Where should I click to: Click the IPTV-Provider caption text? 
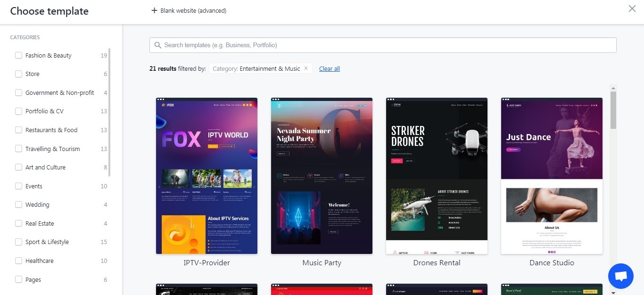(206, 262)
